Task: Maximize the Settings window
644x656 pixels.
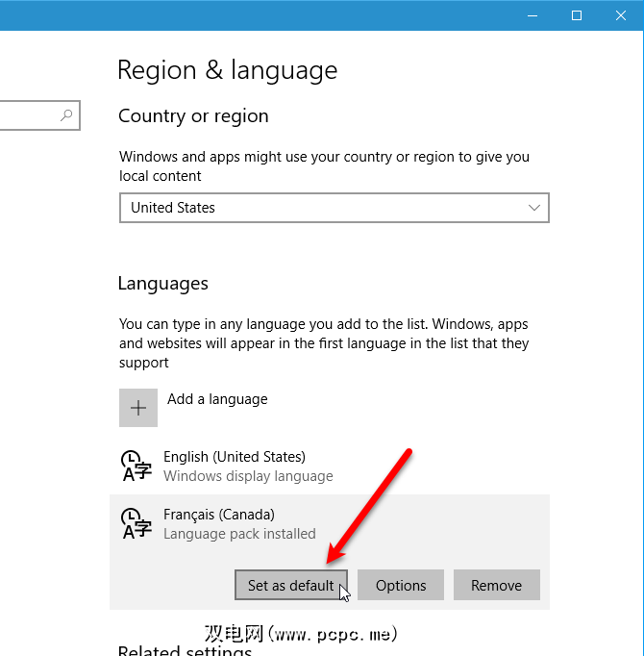Action: (x=577, y=15)
